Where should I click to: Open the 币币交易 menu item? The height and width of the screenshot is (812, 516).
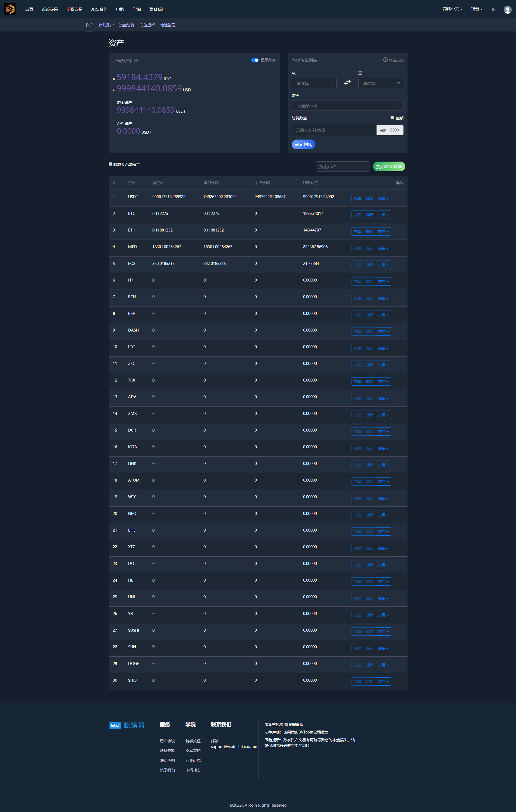50,9
